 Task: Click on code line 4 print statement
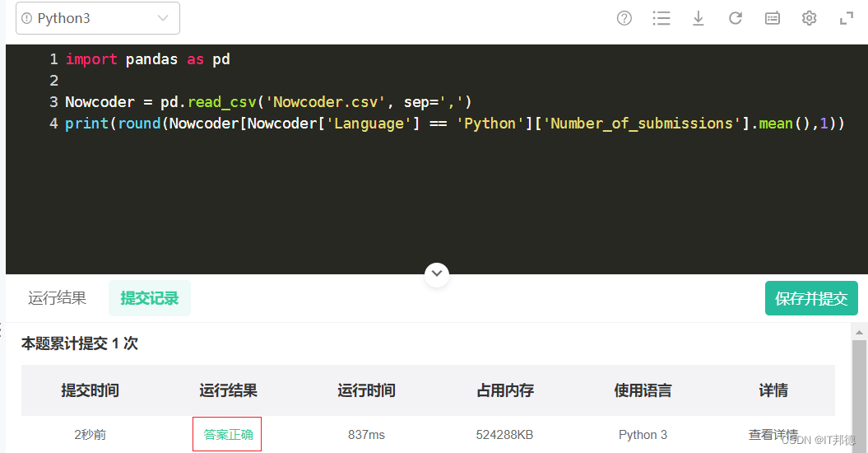(x=455, y=123)
